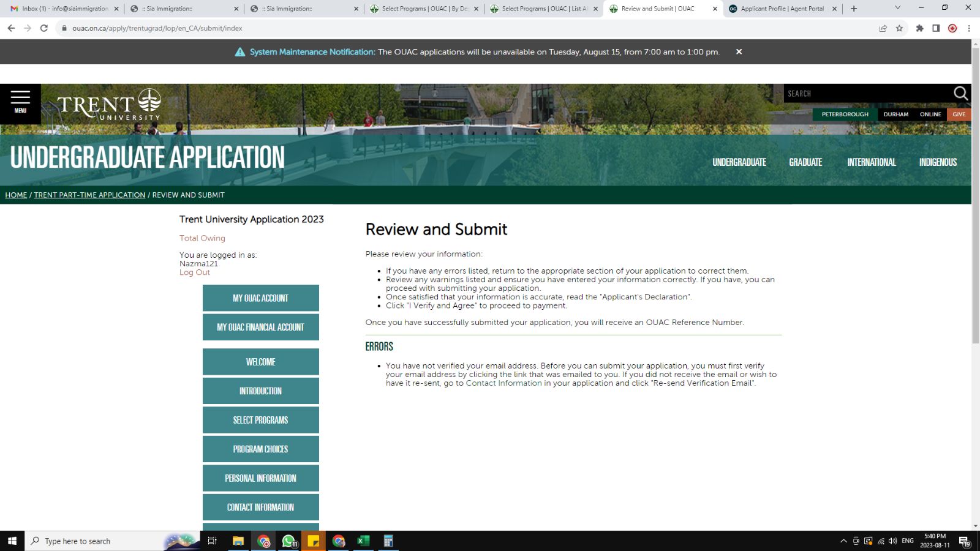Go forward with the browser arrow
The width and height of the screenshot is (980, 551).
coord(28,28)
